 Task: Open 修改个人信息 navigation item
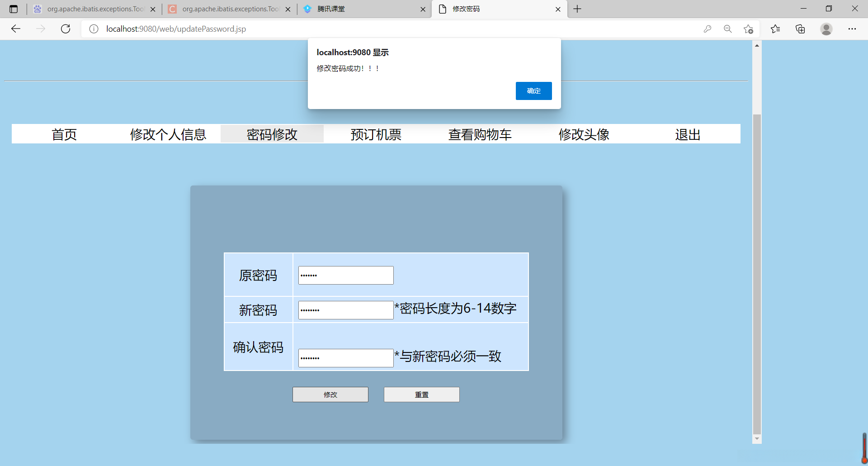168,134
